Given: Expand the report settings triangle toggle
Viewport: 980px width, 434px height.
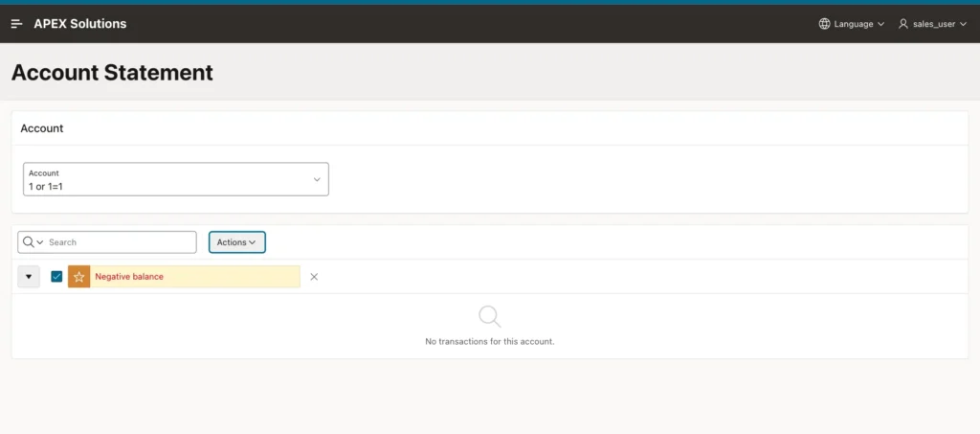Looking at the screenshot, I should 29,277.
